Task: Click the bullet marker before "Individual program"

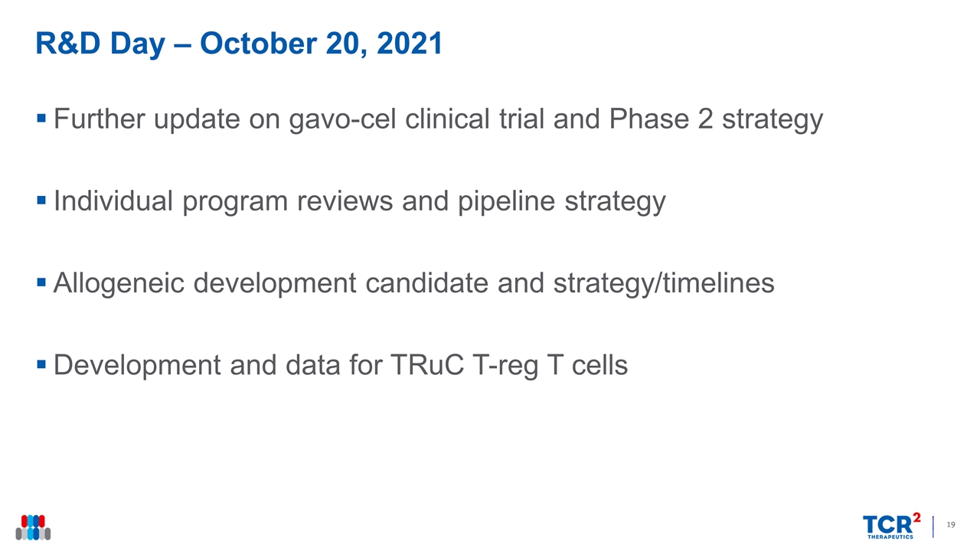Action: [x=41, y=201]
